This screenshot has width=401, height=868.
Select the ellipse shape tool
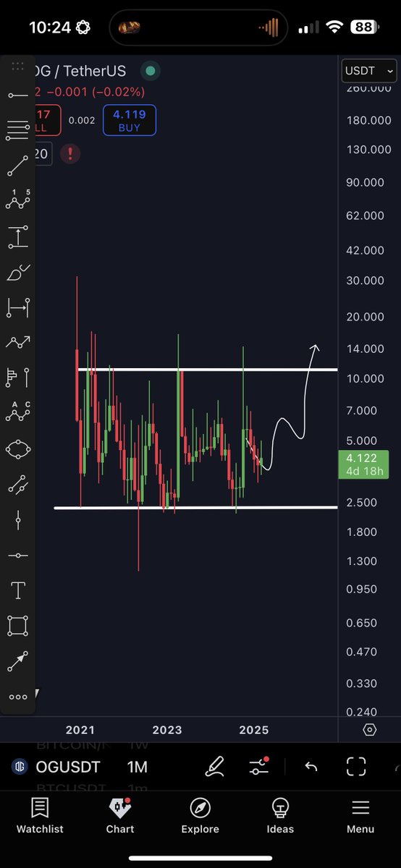coord(17,449)
